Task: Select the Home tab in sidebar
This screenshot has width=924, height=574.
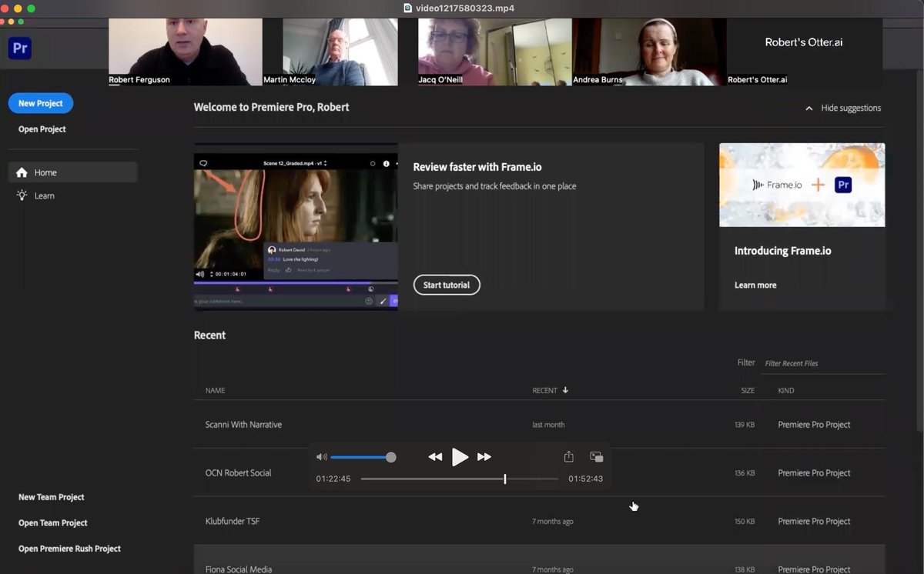Action: point(73,172)
